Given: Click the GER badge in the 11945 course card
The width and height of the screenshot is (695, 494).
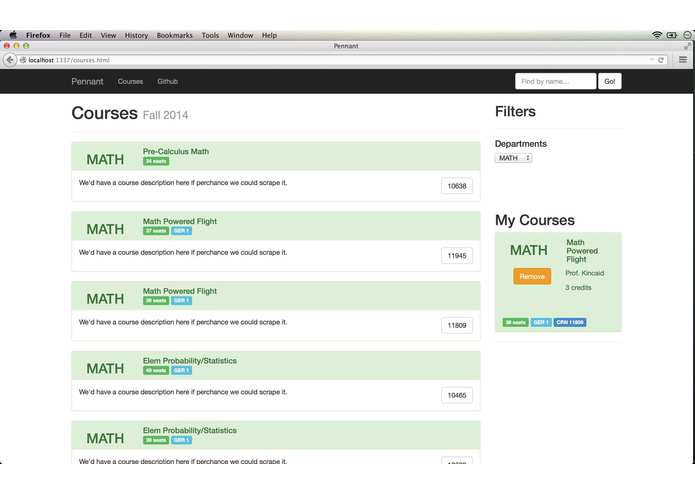Looking at the screenshot, I should tap(181, 231).
